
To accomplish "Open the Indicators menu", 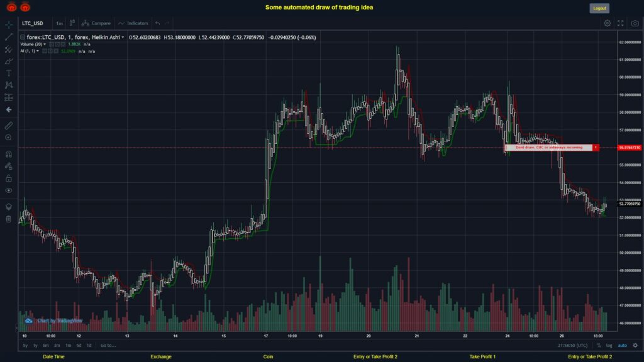I will [133, 23].
